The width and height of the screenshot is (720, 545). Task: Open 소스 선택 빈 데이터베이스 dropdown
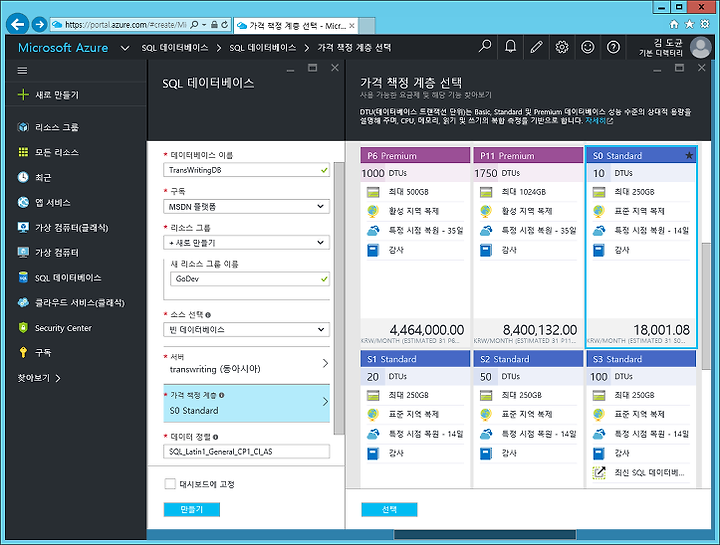[246, 330]
